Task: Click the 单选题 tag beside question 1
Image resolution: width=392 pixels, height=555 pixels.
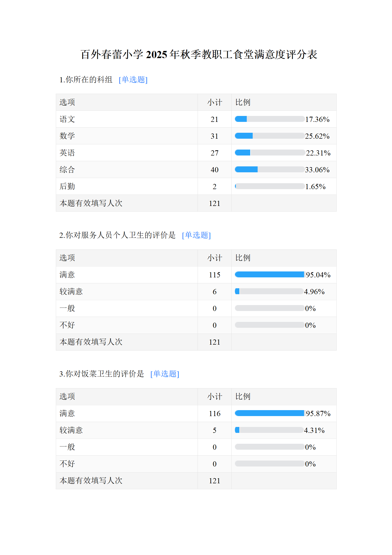Action: click(133, 80)
